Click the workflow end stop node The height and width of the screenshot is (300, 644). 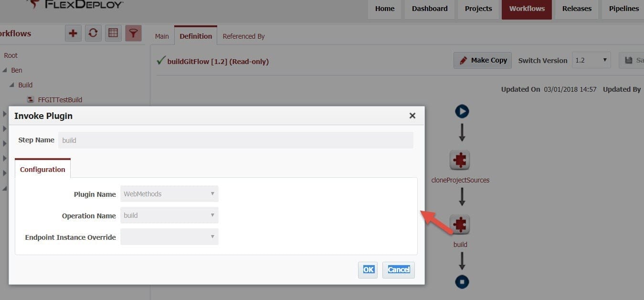pyautogui.click(x=462, y=282)
